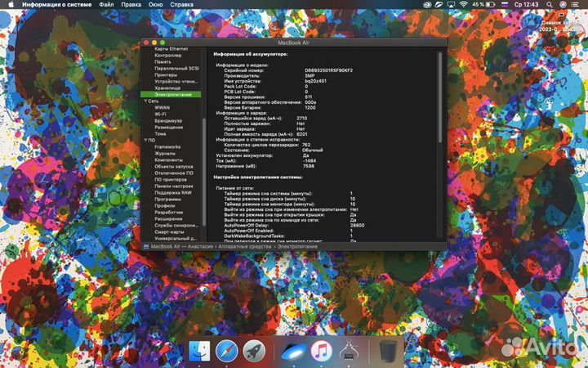Click the flying saucer menu bar icon
Image resolution: width=588 pixels, height=368 pixels.
coord(439,5)
